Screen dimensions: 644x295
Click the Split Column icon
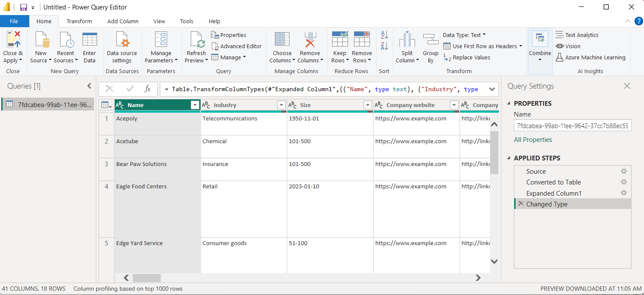(x=407, y=40)
